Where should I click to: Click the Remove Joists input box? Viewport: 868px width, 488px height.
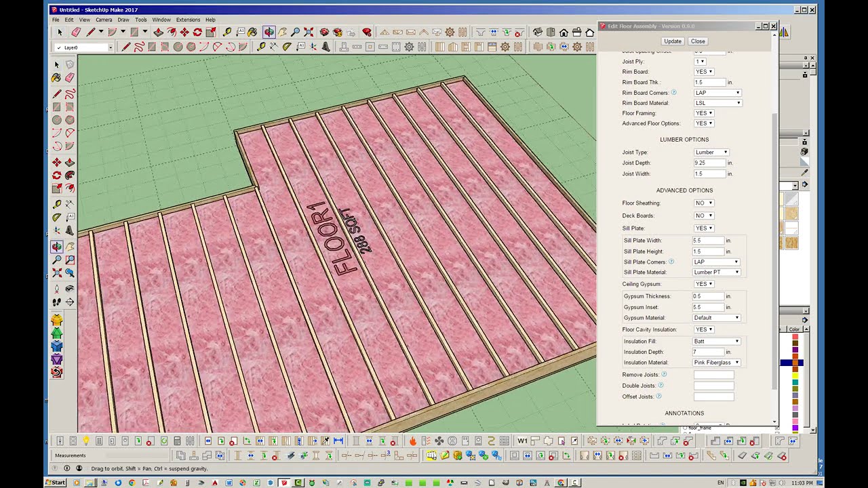pos(714,375)
